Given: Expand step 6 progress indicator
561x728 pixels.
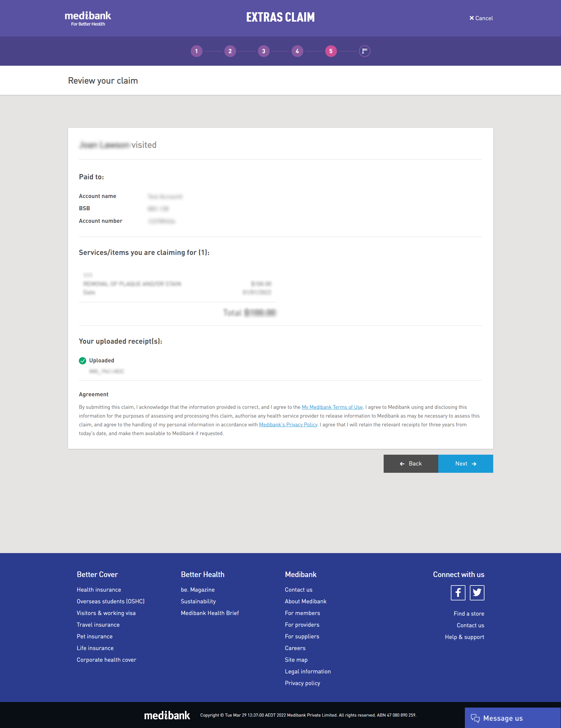Looking at the screenshot, I should (364, 51).
